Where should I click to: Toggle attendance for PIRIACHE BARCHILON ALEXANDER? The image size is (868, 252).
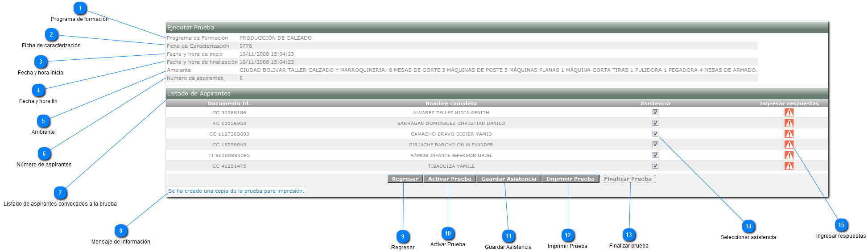pos(655,145)
